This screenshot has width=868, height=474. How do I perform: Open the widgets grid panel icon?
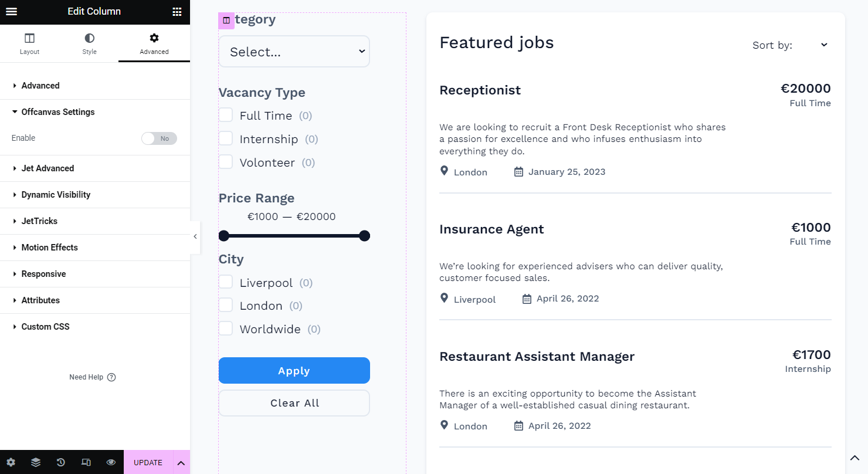pyautogui.click(x=177, y=12)
